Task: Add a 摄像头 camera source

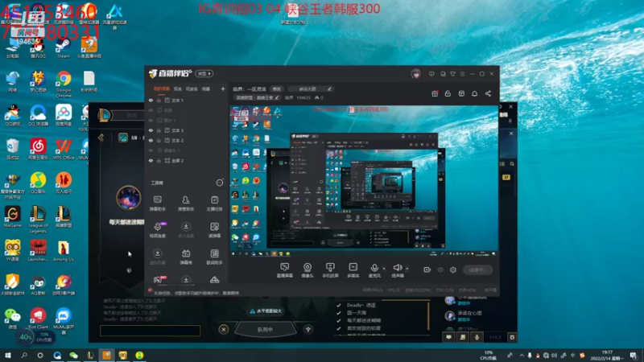Action: tap(308, 270)
